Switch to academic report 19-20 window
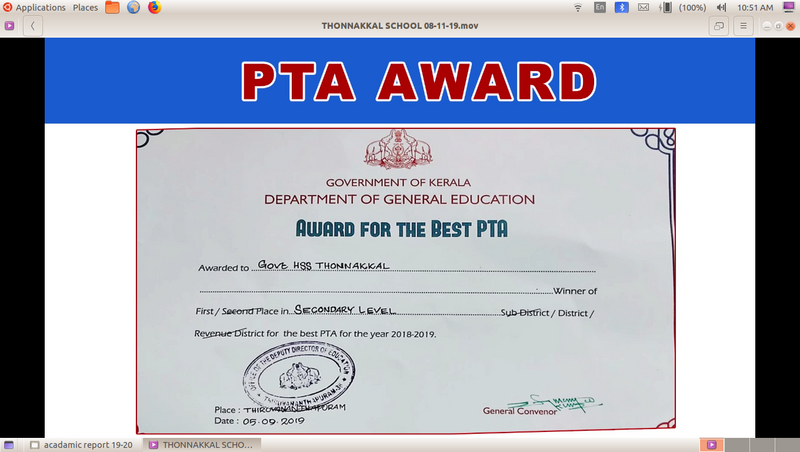The height and width of the screenshot is (452, 800). coord(83,444)
